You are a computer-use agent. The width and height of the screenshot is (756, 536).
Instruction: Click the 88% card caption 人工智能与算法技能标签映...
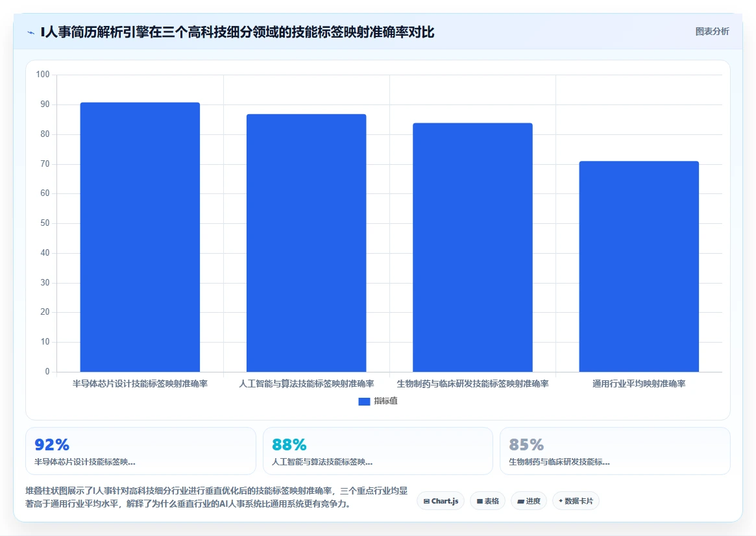(x=322, y=462)
